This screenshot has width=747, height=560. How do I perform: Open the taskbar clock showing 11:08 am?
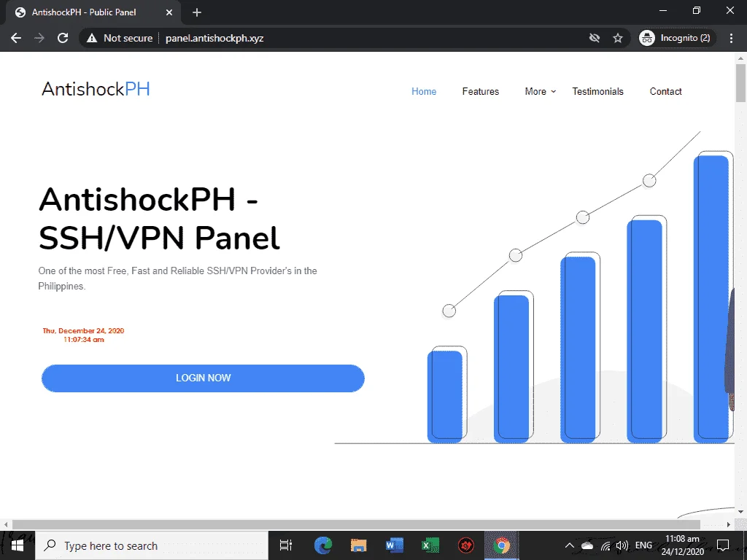683,545
